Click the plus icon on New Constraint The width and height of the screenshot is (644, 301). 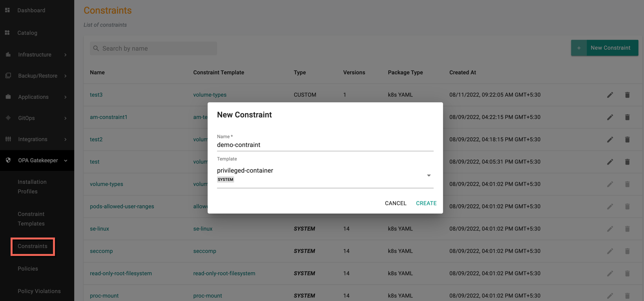click(x=579, y=48)
